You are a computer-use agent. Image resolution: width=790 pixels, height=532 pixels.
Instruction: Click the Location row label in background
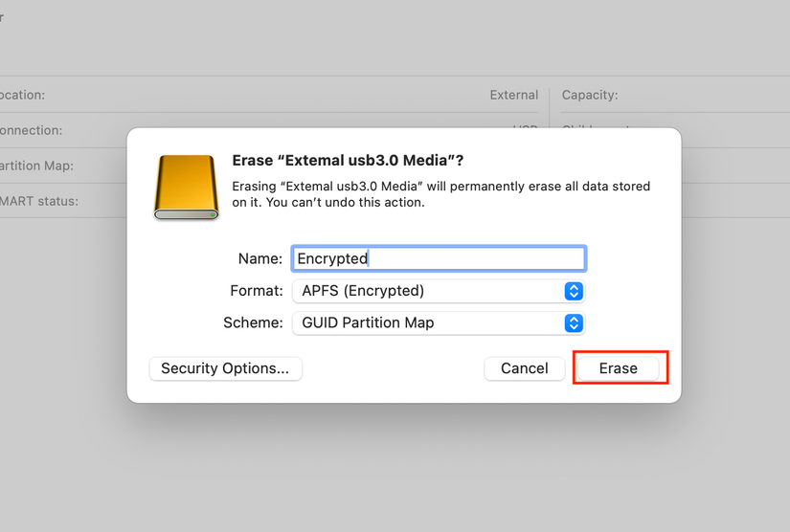(x=22, y=96)
